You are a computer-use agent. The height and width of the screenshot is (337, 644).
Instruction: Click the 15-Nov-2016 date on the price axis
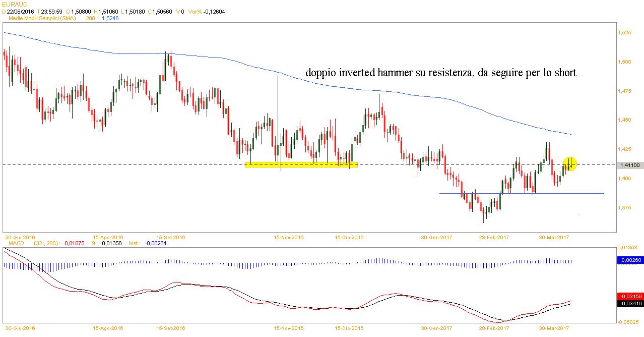click(289, 237)
